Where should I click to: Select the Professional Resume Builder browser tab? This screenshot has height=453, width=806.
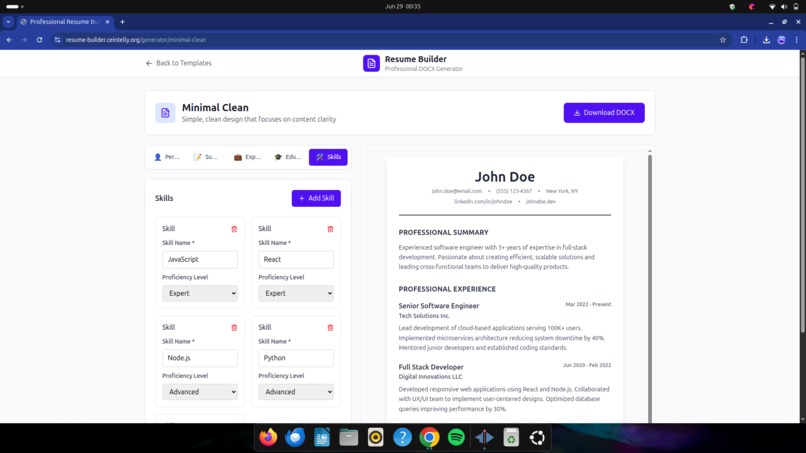click(64, 22)
